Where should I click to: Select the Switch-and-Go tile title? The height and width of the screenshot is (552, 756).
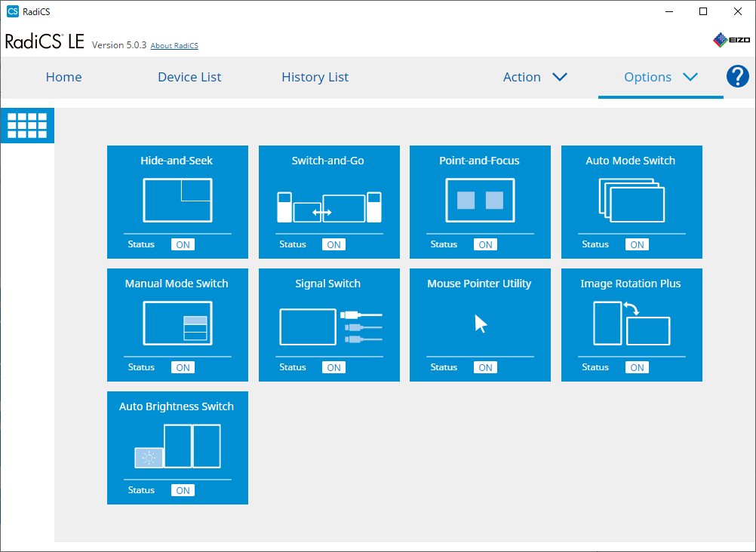pos(328,161)
